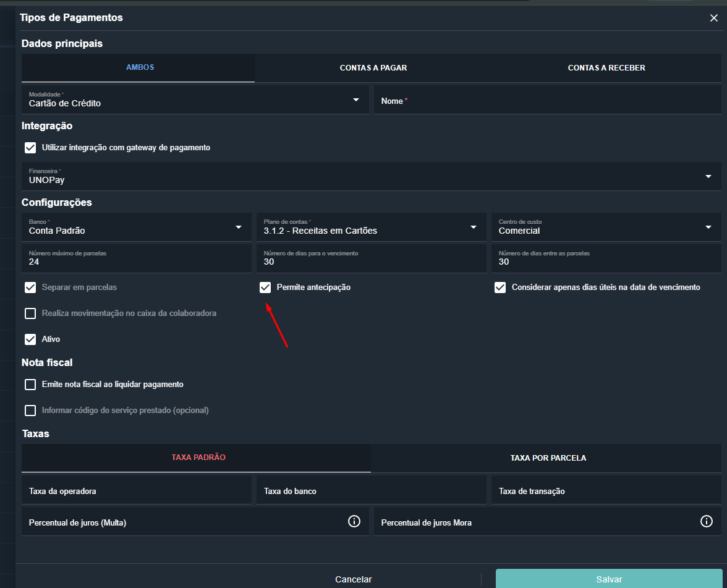
Task: Switch to CONTAS A RECEBER tab
Action: pos(606,68)
